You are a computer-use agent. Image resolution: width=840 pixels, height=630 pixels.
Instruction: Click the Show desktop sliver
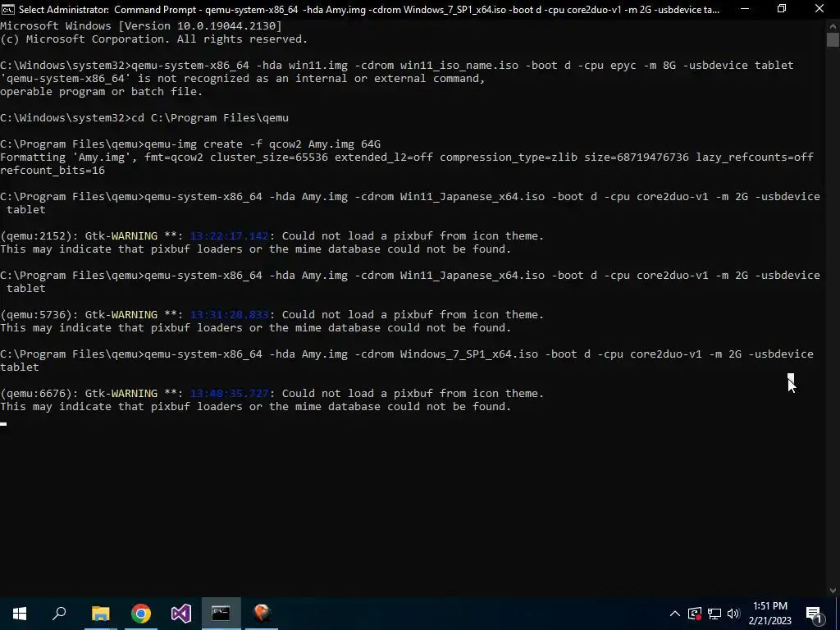coord(838,614)
